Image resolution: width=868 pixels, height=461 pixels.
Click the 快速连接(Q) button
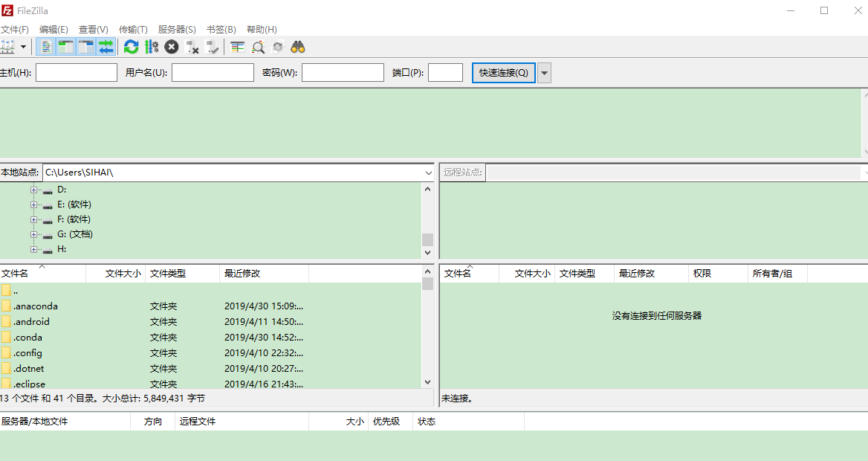(504, 73)
